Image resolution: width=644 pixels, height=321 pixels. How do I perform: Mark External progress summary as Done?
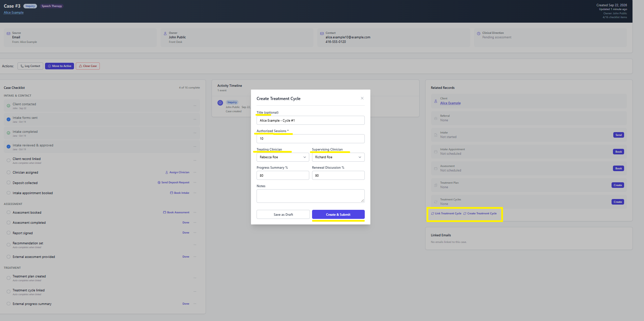click(x=186, y=304)
